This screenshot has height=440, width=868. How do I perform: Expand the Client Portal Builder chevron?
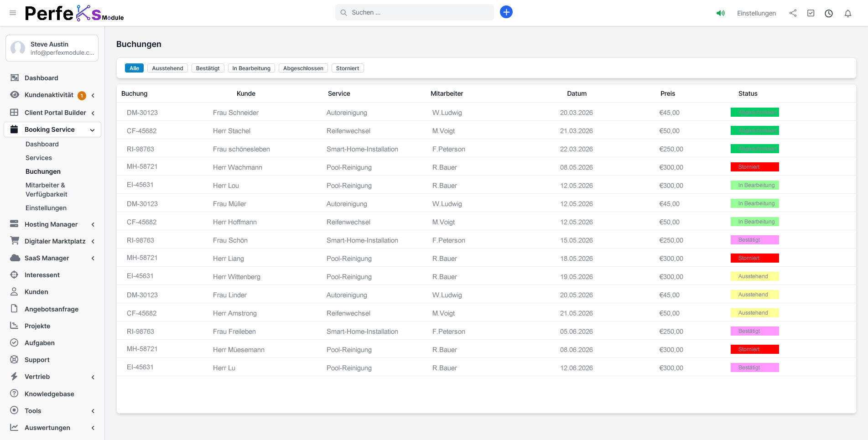[93, 113]
